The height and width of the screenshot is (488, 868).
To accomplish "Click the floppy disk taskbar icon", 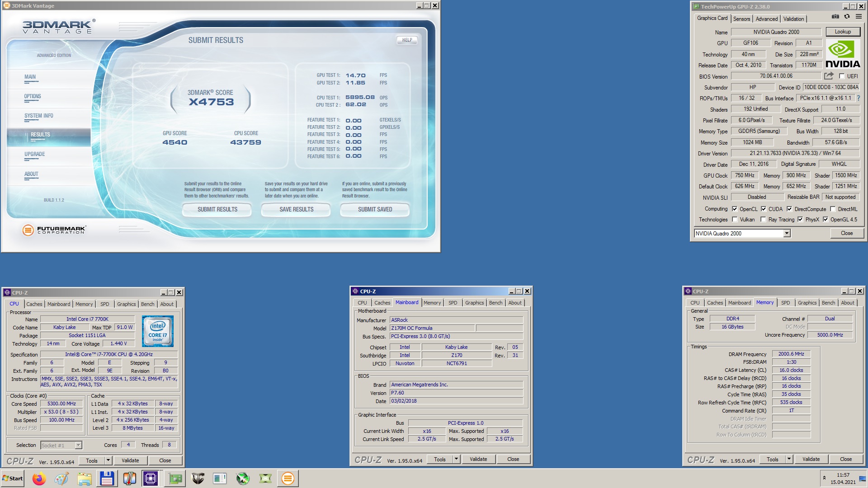I will click(107, 479).
